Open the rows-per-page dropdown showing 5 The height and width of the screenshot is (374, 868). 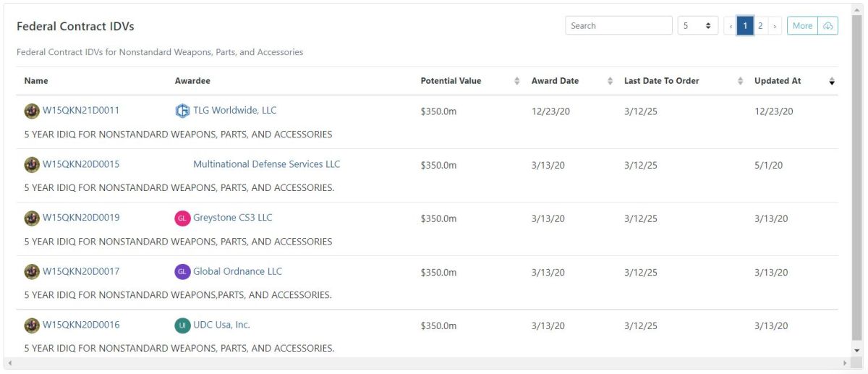pos(697,26)
